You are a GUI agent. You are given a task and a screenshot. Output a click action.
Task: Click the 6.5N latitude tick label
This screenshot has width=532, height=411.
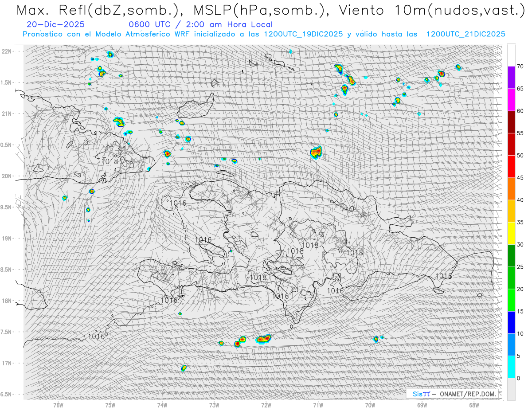7,394
